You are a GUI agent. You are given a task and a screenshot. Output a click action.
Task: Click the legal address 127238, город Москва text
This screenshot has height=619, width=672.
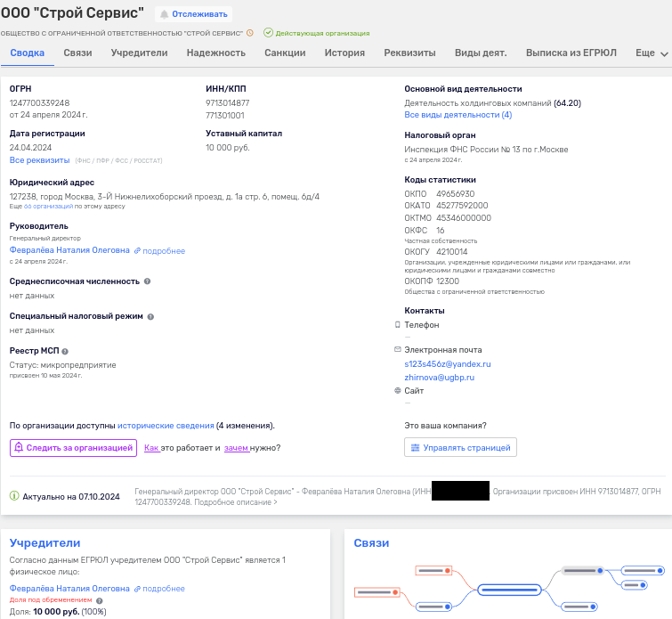(x=165, y=197)
